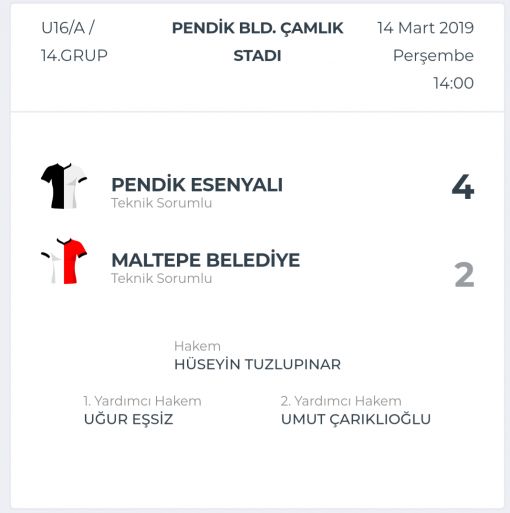Click the 14 Mart 2019 match date

[425, 28]
